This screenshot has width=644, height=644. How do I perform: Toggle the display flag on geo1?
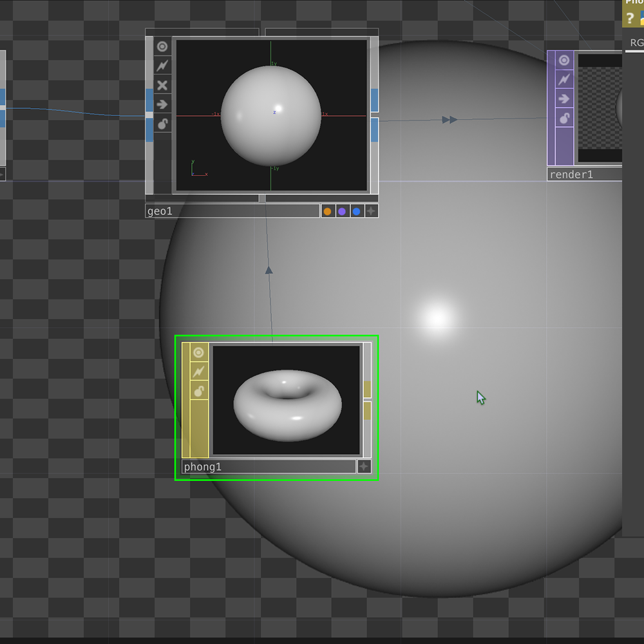pyautogui.click(x=162, y=124)
